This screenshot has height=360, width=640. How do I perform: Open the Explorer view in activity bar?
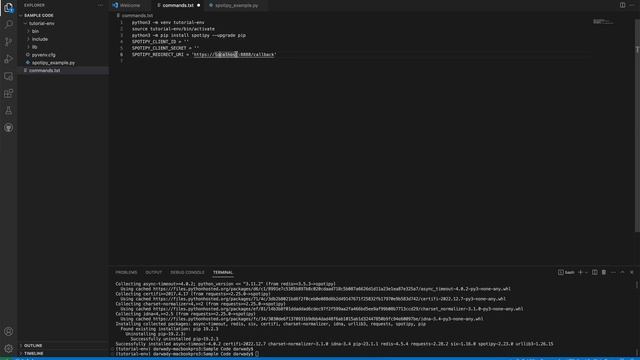tap(8, 7)
